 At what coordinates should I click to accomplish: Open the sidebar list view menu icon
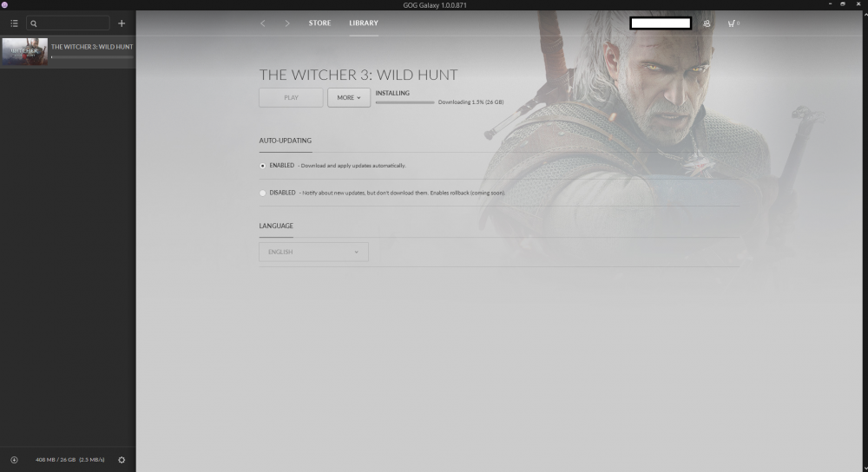click(15, 23)
